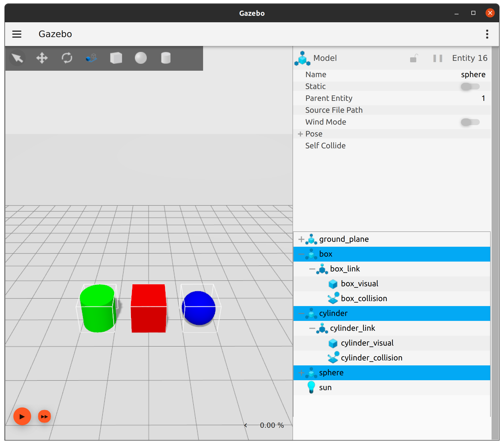The width and height of the screenshot is (504, 445).
Task: Collapse the box_link node
Action: pos(312,269)
